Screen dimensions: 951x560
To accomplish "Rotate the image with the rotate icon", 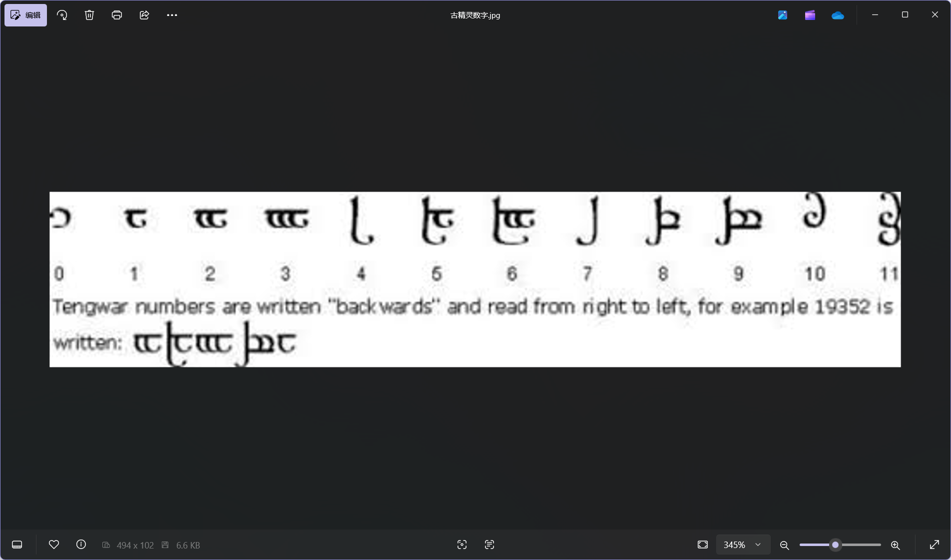I will [62, 15].
